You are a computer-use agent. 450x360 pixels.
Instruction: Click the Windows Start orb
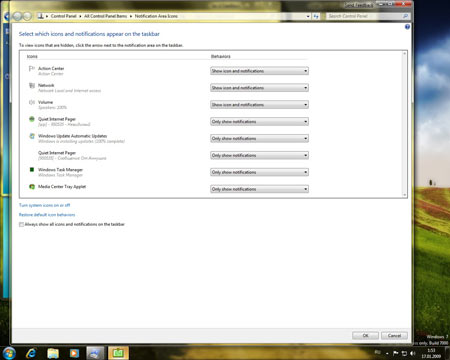coord(8,353)
